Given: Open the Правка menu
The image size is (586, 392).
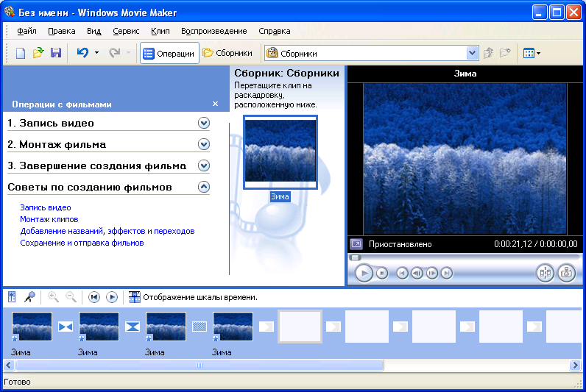Looking at the screenshot, I should [x=62, y=31].
